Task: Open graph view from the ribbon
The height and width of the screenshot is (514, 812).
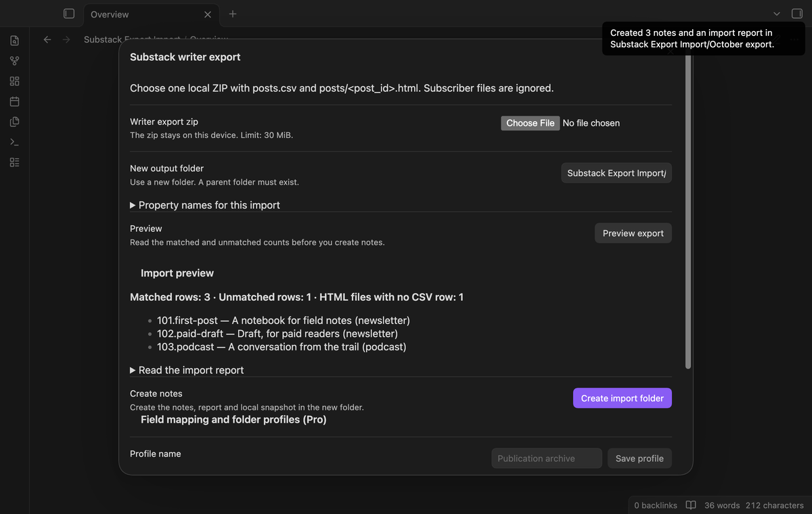Action: (x=14, y=61)
